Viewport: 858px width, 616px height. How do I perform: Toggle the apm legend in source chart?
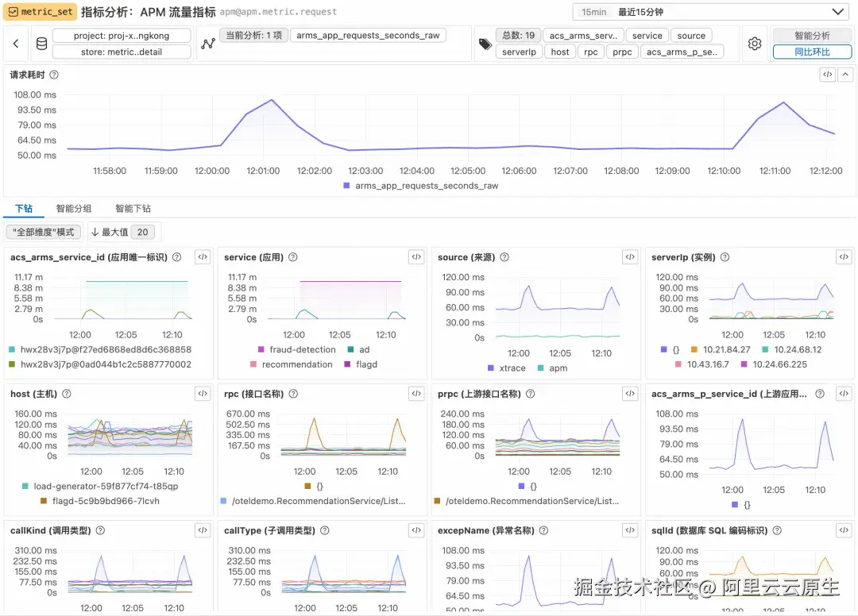(556, 368)
